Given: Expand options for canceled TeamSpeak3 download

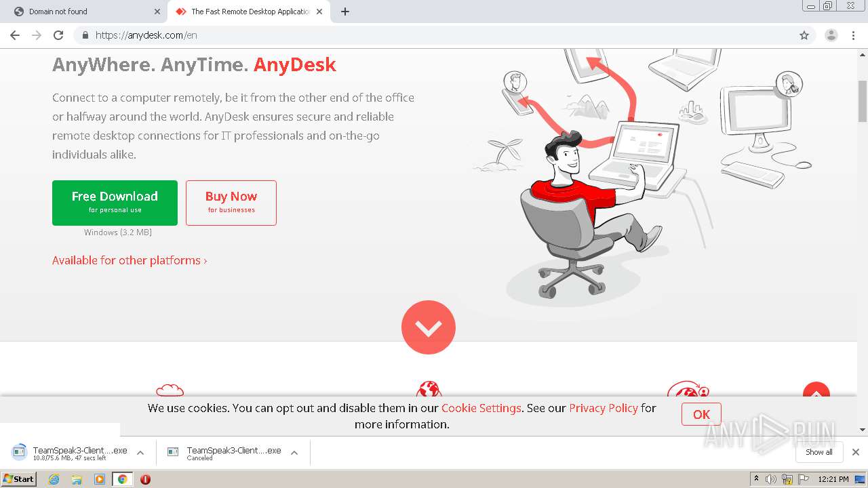Looking at the screenshot, I should [294, 453].
